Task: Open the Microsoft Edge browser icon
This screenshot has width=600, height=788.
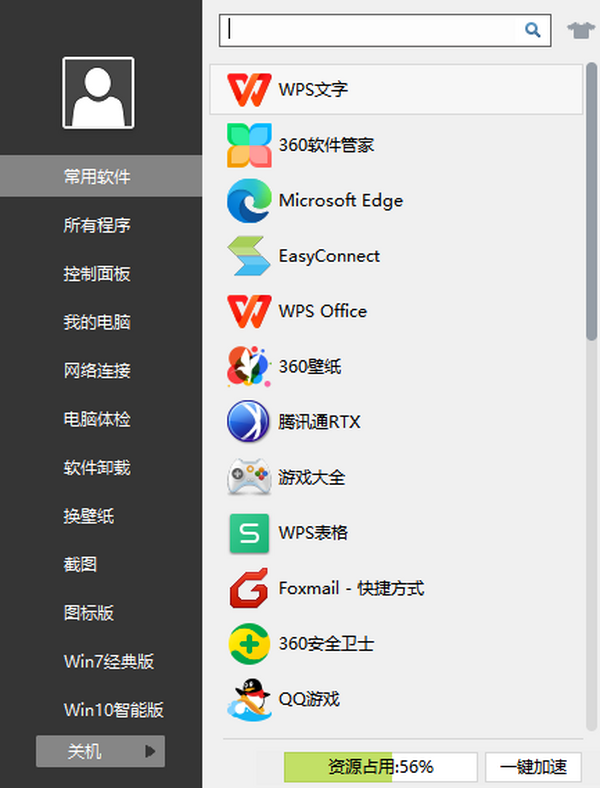Action: tap(249, 200)
